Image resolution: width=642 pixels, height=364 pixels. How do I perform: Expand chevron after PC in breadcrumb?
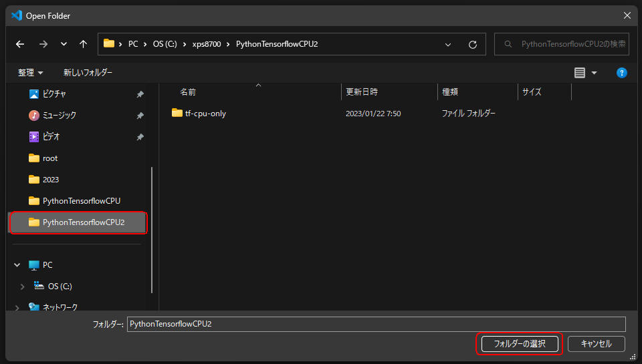pos(145,44)
